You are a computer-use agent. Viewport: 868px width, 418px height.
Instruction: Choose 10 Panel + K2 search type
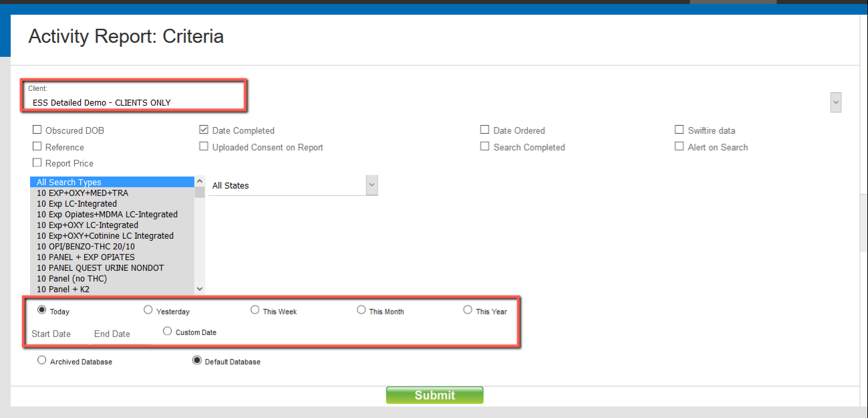tap(112, 289)
